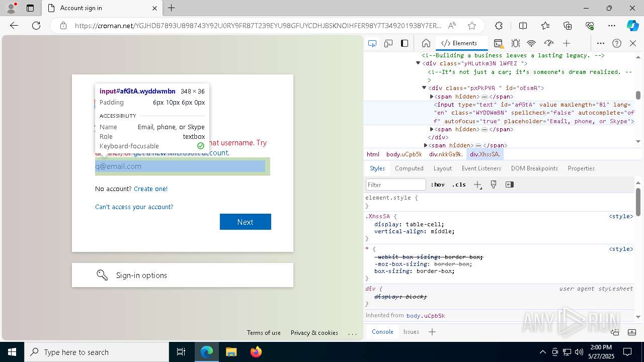Open DevTools help question mark icon
644x362 pixels.
tap(617, 43)
